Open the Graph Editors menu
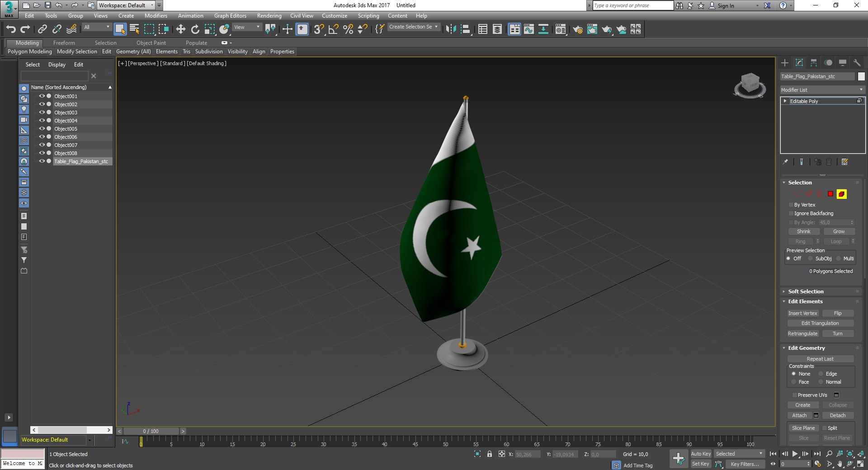Screen dimensions: 868x470 (230, 16)
